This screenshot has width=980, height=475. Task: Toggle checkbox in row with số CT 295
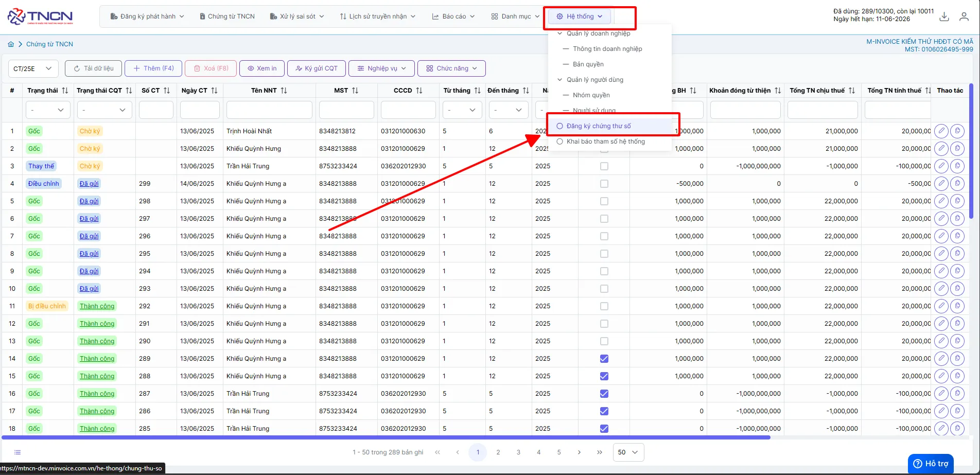pyautogui.click(x=604, y=254)
